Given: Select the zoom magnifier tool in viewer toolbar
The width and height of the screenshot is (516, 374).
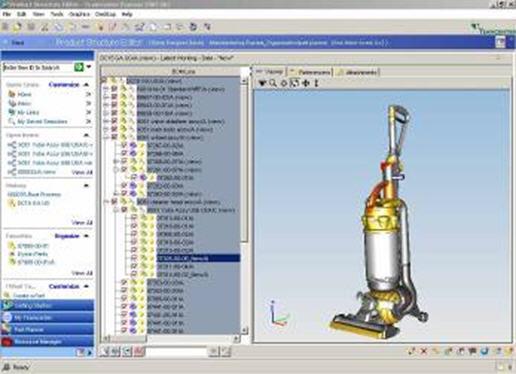Looking at the screenshot, I should tap(273, 83).
